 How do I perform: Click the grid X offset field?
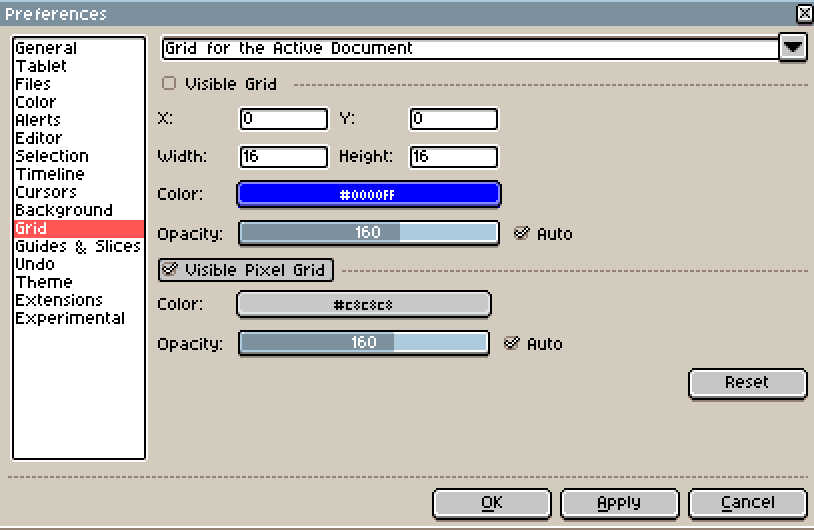tap(284, 119)
